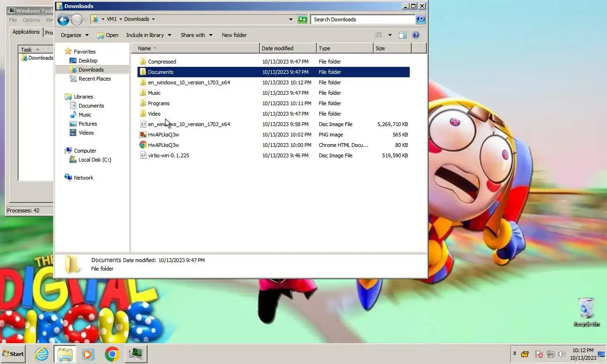Launch Windows Media Player from taskbar
This screenshot has width=607, height=364.
(88, 354)
